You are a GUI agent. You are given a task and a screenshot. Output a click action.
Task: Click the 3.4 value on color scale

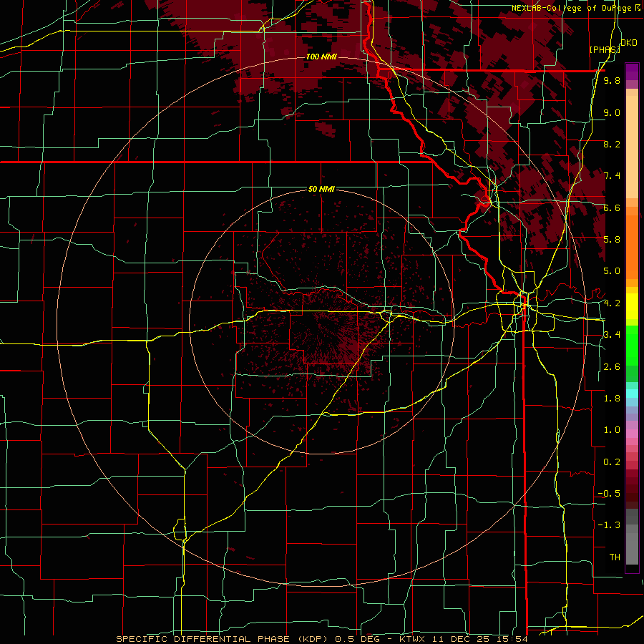(612, 334)
